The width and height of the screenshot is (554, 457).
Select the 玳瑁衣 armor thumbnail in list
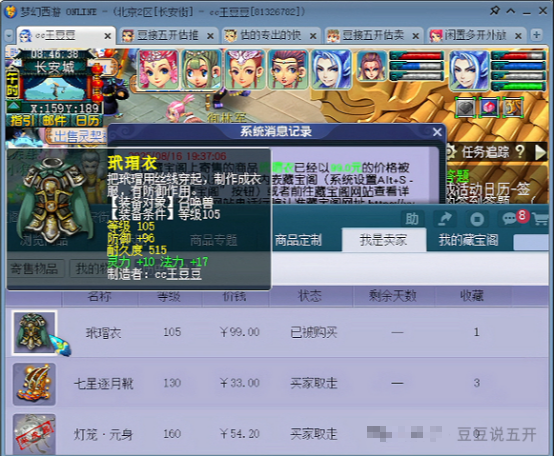tap(34, 333)
